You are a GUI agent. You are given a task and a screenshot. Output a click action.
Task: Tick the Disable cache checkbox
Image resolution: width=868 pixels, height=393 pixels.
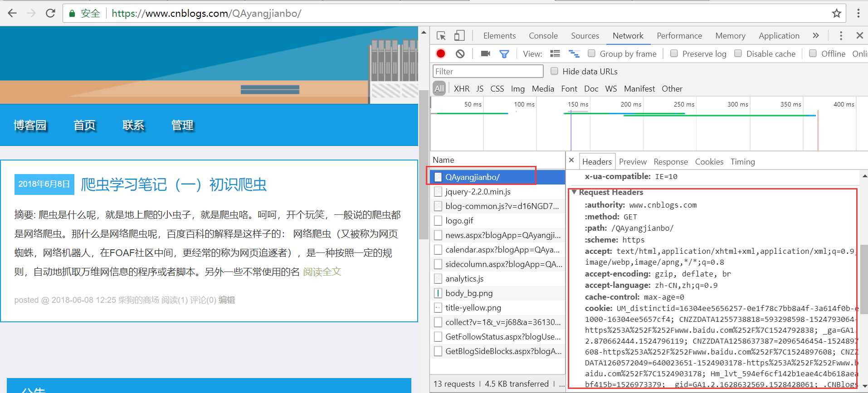tap(738, 53)
